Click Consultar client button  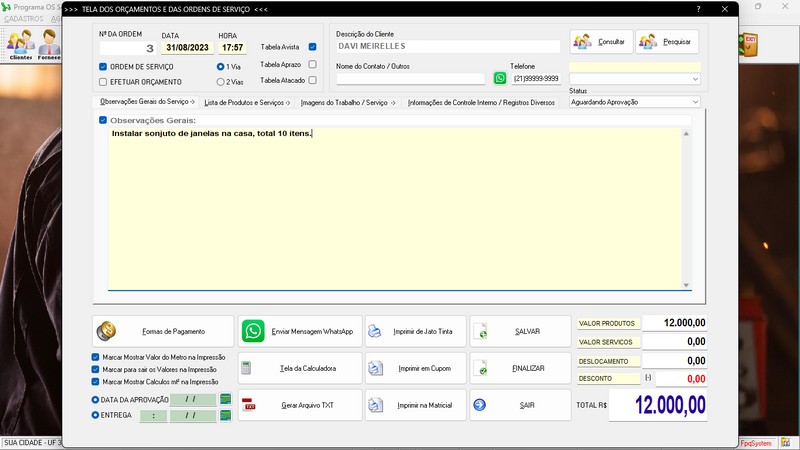[601, 41]
